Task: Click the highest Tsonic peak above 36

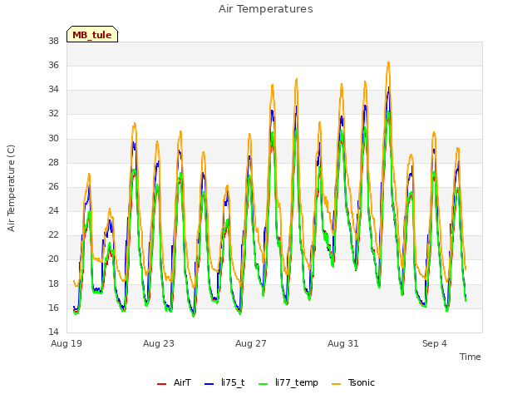Action: pyautogui.click(x=388, y=63)
